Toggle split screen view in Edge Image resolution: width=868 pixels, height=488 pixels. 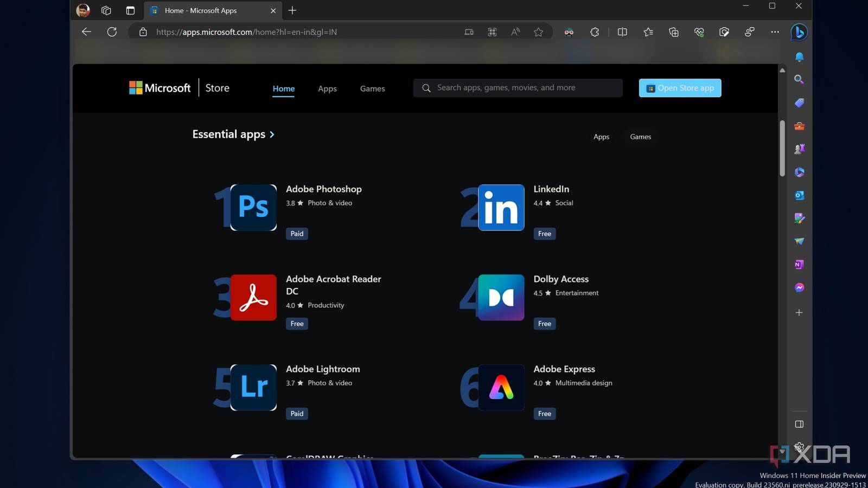[622, 33]
